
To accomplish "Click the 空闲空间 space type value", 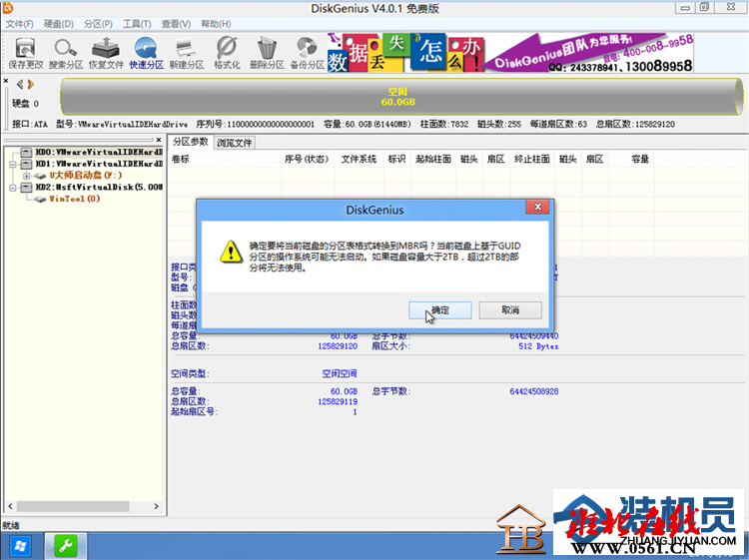I will click(340, 373).
